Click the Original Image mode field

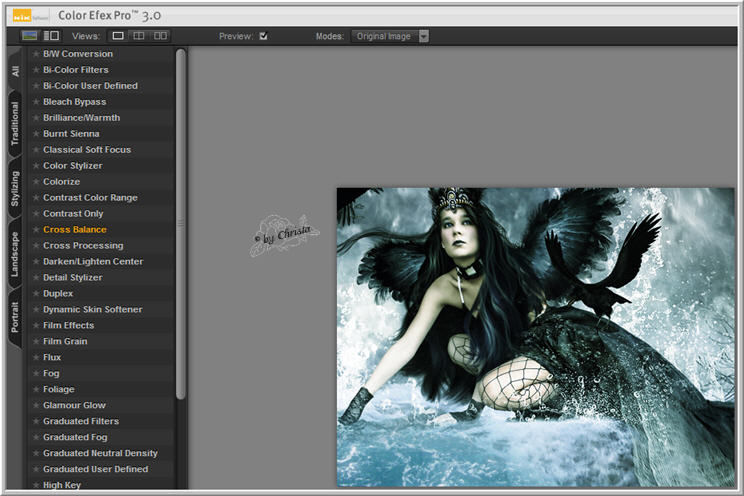pos(383,36)
